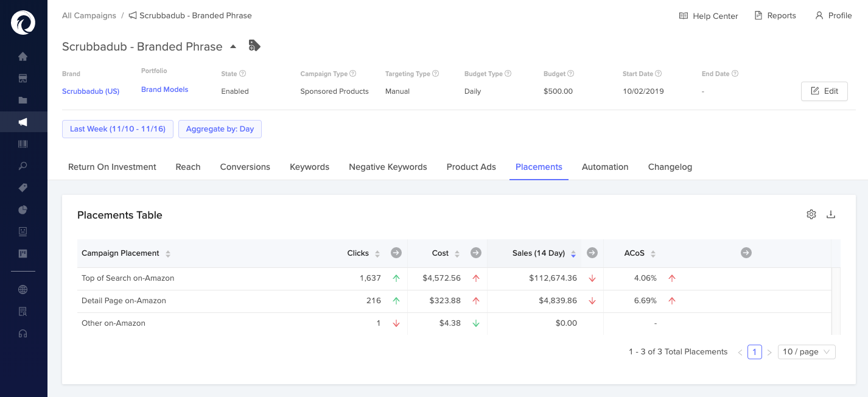Open the folder icon in the sidebar
The width and height of the screenshot is (868, 397).
(x=23, y=100)
